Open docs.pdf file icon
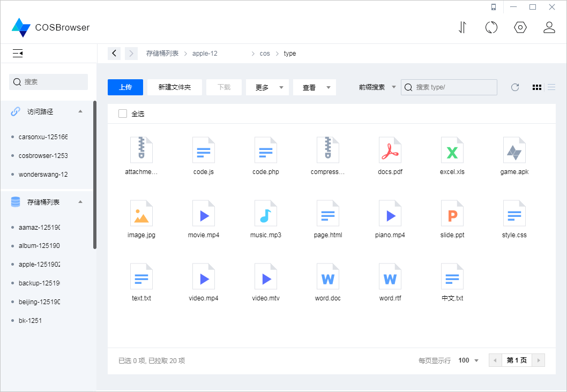The image size is (567, 392). pos(390,150)
